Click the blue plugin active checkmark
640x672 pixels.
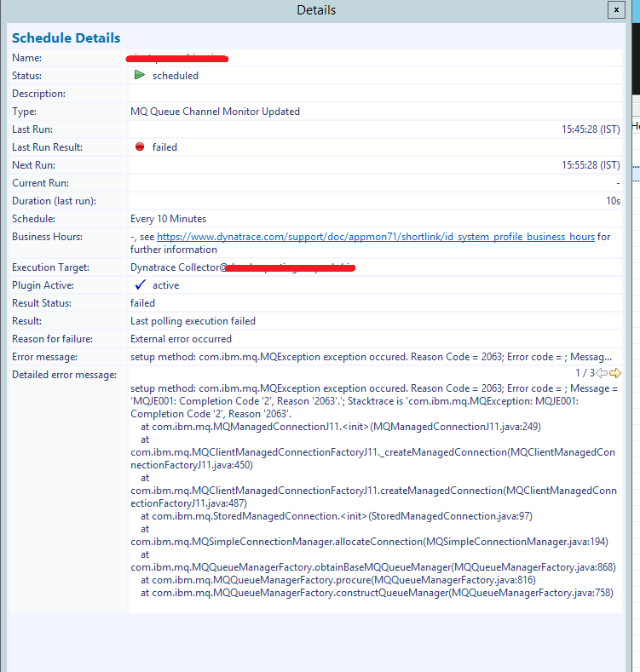(140, 285)
